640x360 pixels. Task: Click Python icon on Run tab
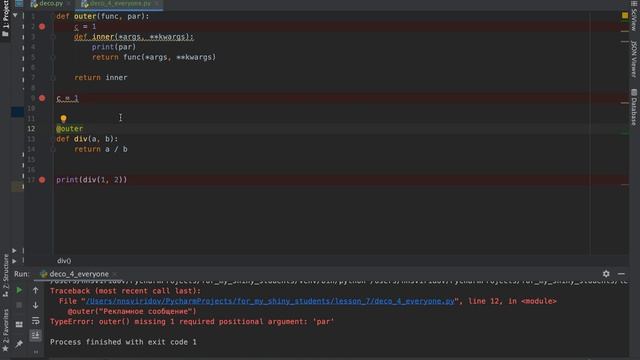coord(44,274)
